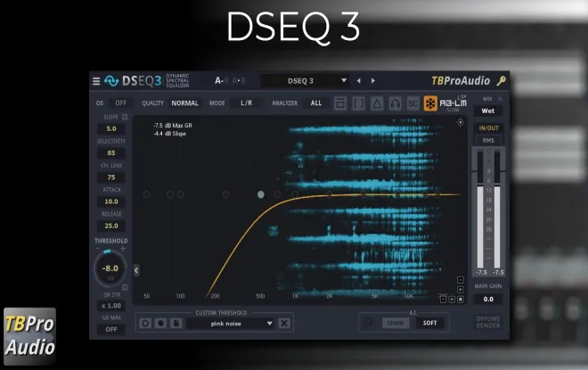Click the small square next to SLOPE
Viewport: 588px width, 370px height.
point(125,117)
